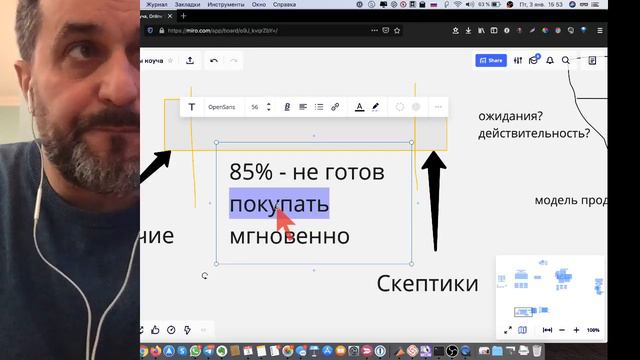Redo the last action
The image size is (640, 360).
point(233,60)
